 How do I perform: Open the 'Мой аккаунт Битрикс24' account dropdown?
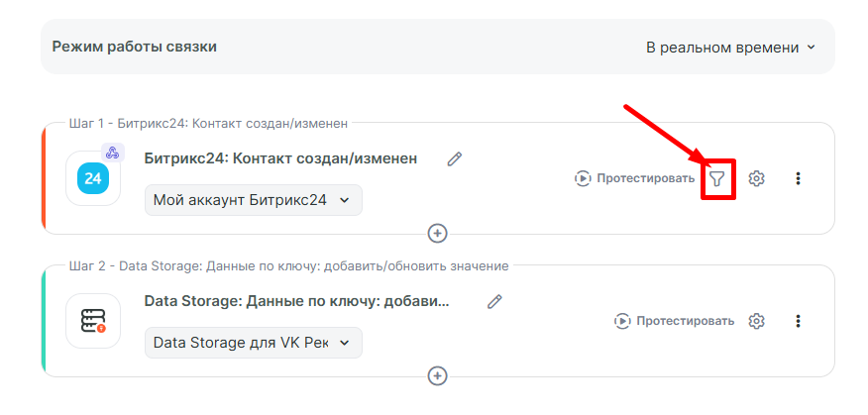[253, 200]
